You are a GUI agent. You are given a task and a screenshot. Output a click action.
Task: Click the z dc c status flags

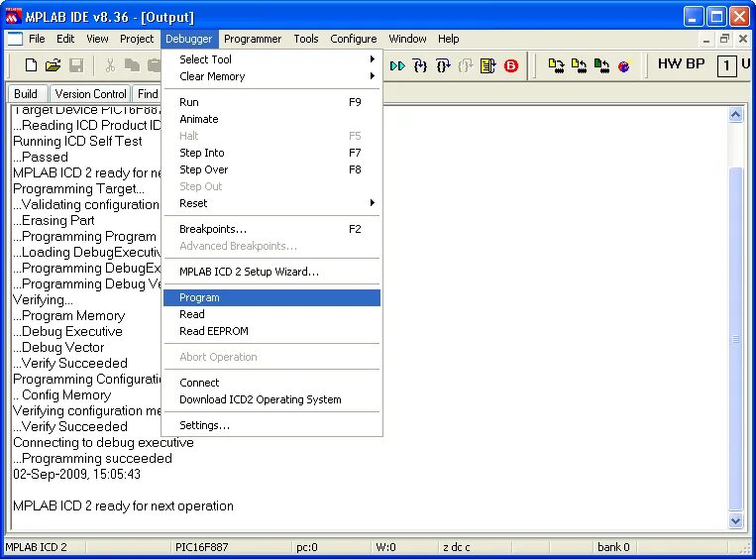pos(456,547)
